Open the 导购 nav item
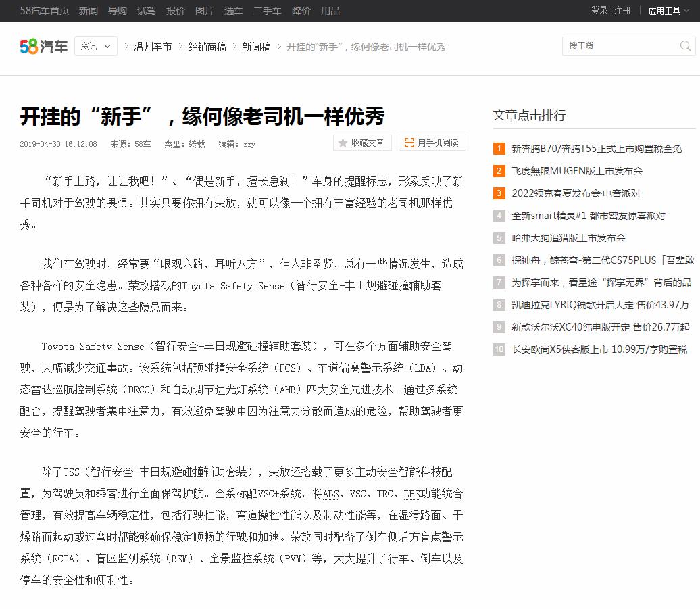Screen dimensions: 700x609 click(x=118, y=11)
